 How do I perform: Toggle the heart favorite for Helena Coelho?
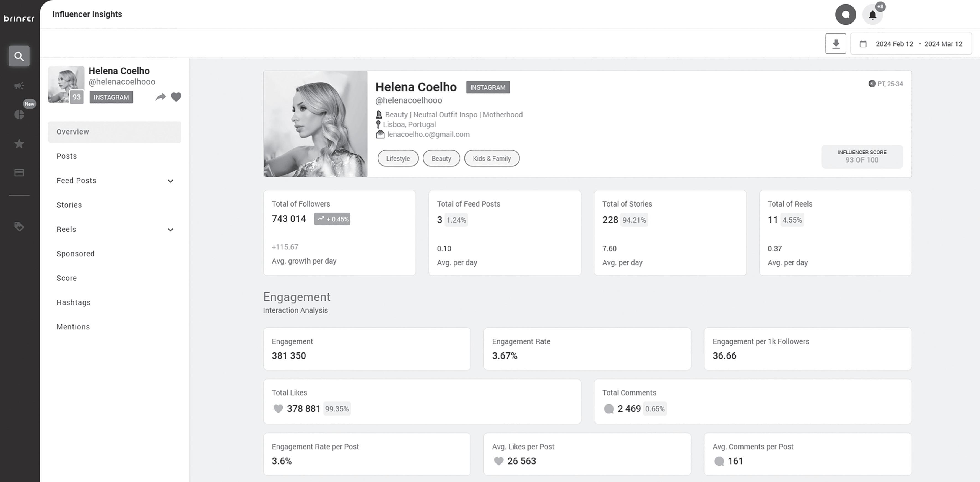point(176,97)
